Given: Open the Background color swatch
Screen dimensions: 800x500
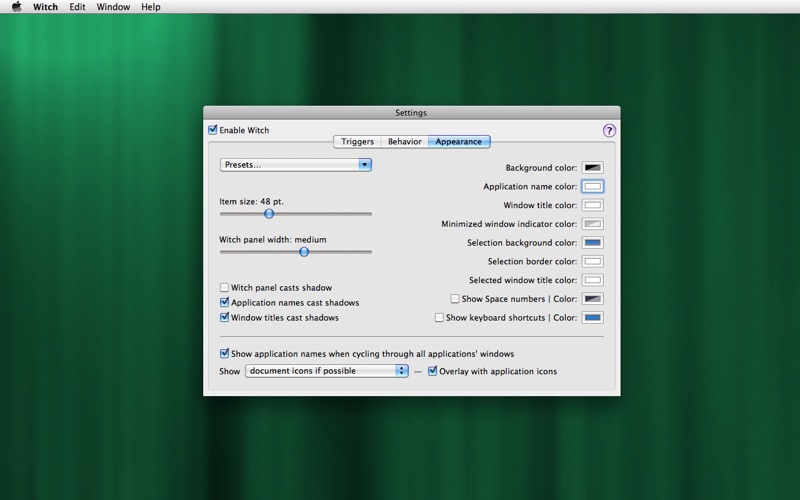Looking at the screenshot, I should (x=593, y=168).
